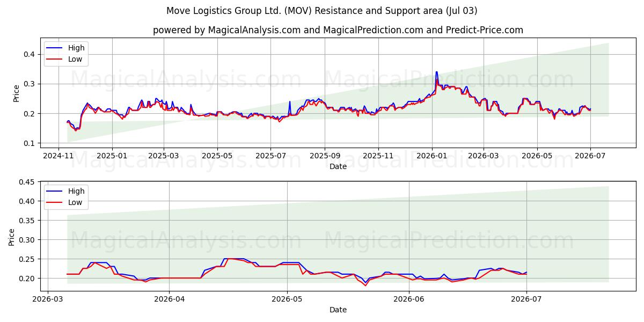Click the '0.3' y-axis label in top chart
This screenshot has width=644, height=322.
click(30, 84)
